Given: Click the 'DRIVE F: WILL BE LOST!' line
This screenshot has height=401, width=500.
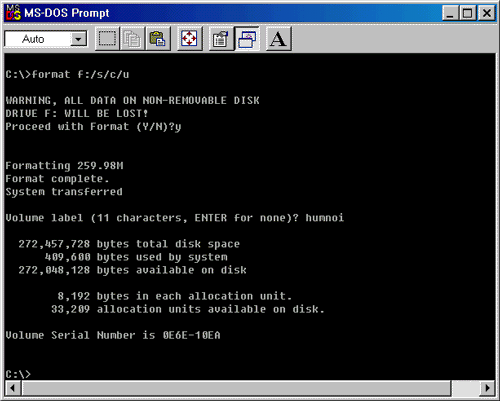Looking at the screenshot, I should point(77,114).
